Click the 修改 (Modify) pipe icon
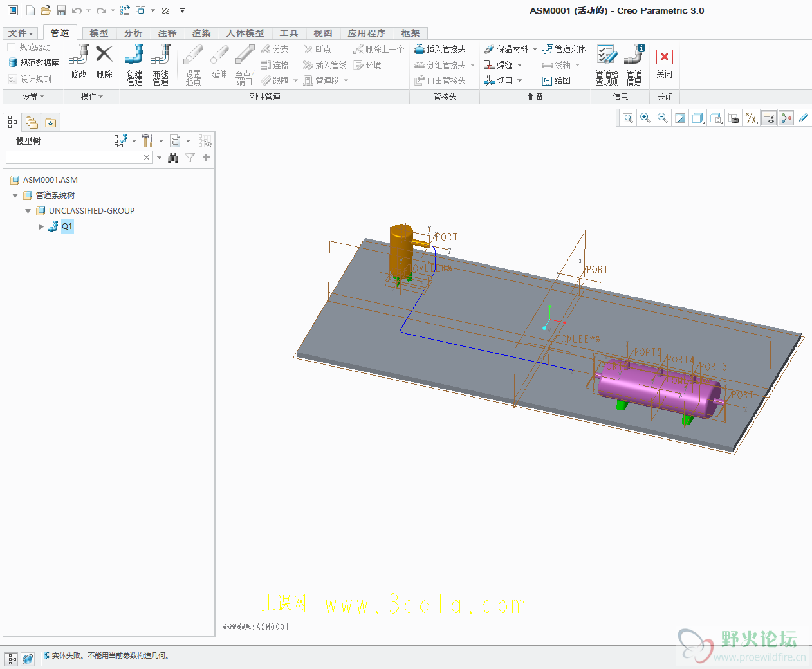Image resolution: width=812 pixels, height=669 pixels. pos(78,61)
